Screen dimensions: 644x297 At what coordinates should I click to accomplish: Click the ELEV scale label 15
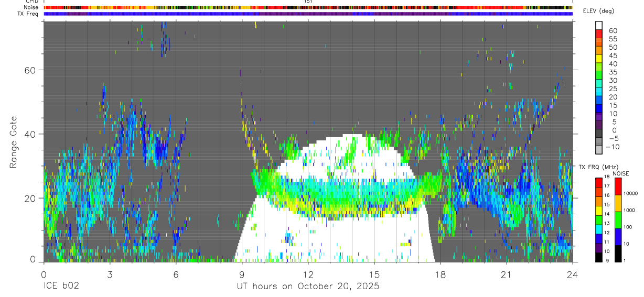coord(613,105)
